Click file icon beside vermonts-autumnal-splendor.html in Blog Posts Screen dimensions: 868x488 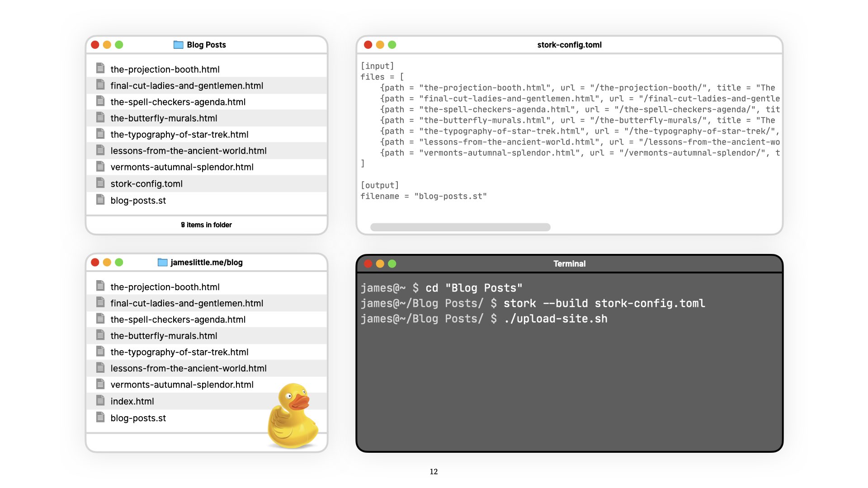[100, 166]
